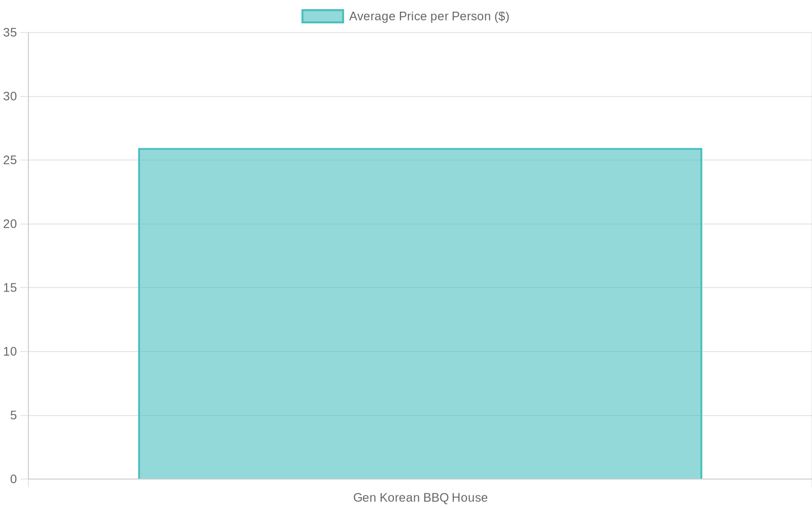812x508 pixels.
Task: Select the Gen Korean BBQ House bar
Action: pyautogui.click(x=420, y=314)
